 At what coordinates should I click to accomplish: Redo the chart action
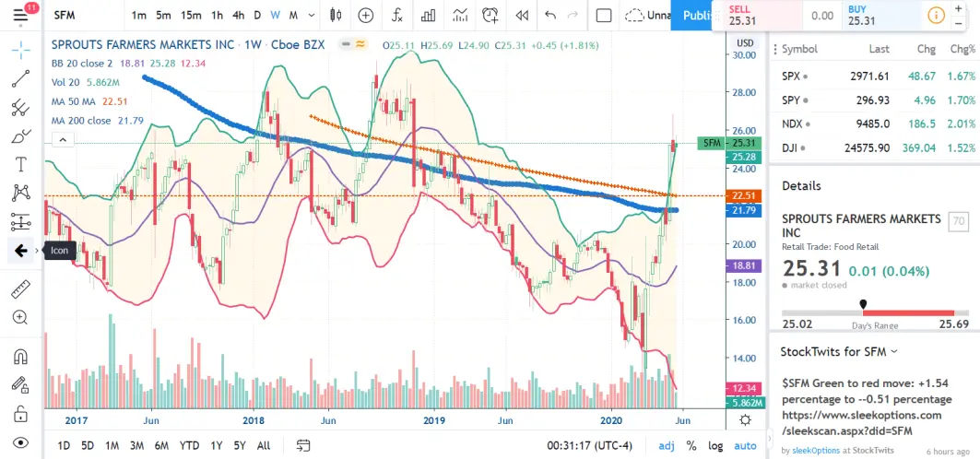(573, 16)
